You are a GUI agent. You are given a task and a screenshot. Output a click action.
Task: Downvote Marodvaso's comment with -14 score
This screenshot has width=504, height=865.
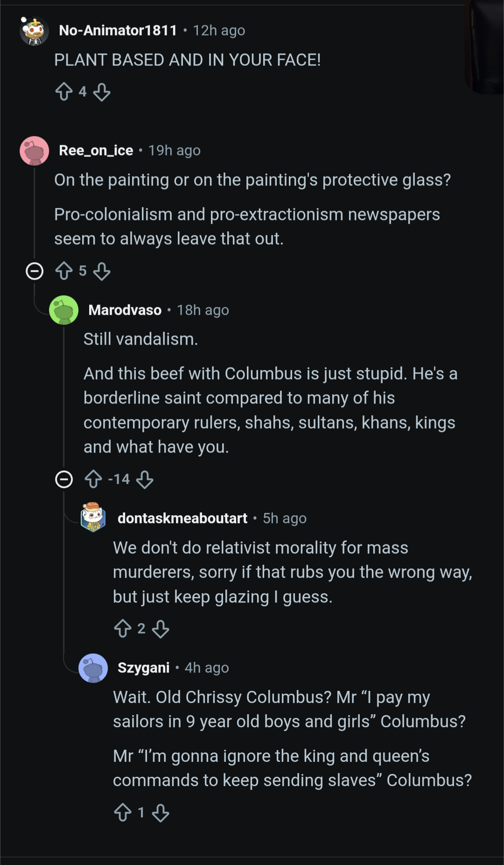click(x=145, y=479)
